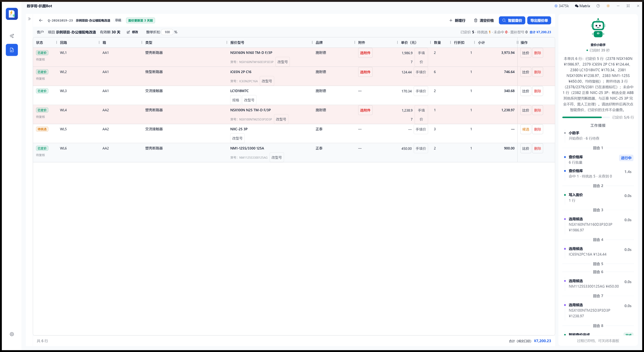Open the sparkle AI sidebar icon
This screenshot has width=644, height=352.
click(12, 36)
